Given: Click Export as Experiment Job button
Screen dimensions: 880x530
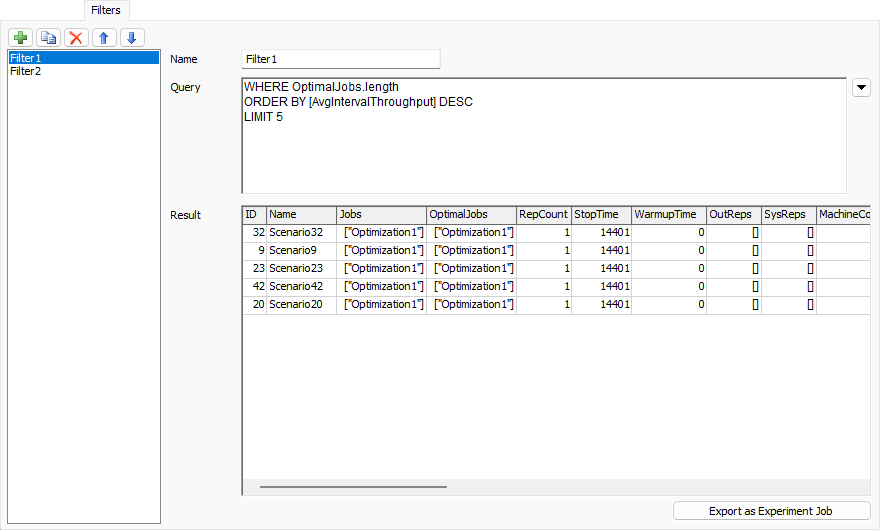Looking at the screenshot, I should (771, 511).
